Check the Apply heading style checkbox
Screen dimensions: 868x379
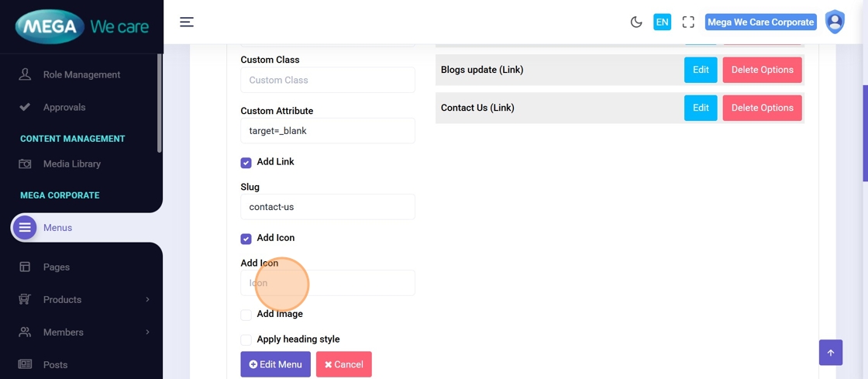[246, 339]
